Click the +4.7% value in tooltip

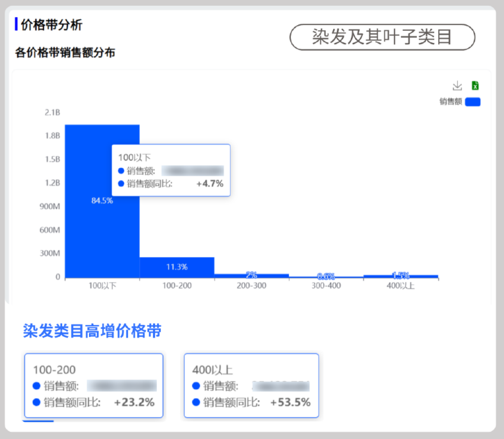click(209, 184)
